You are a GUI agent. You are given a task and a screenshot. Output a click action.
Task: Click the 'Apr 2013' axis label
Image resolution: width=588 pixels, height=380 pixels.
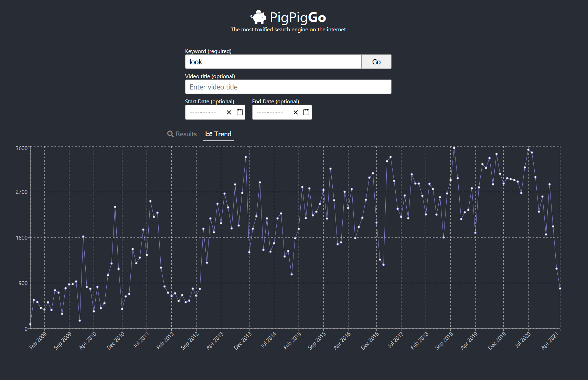pos(215,341)
